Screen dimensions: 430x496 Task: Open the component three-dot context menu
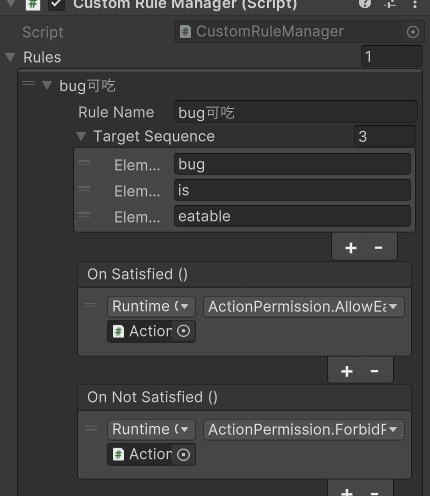tap(415, 4)
